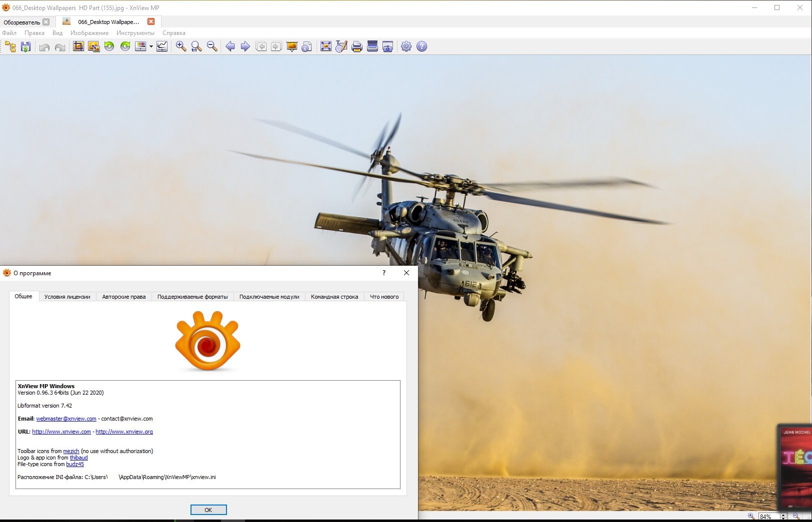Viewport: 812px width, 522px height.
Task: Open the Что нового tab
Action: 384,297
